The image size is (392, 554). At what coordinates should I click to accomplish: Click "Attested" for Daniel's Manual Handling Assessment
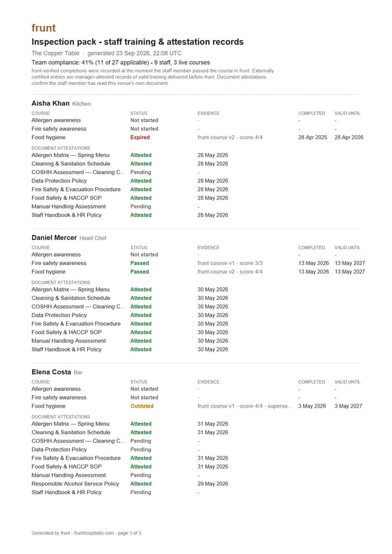140,341
